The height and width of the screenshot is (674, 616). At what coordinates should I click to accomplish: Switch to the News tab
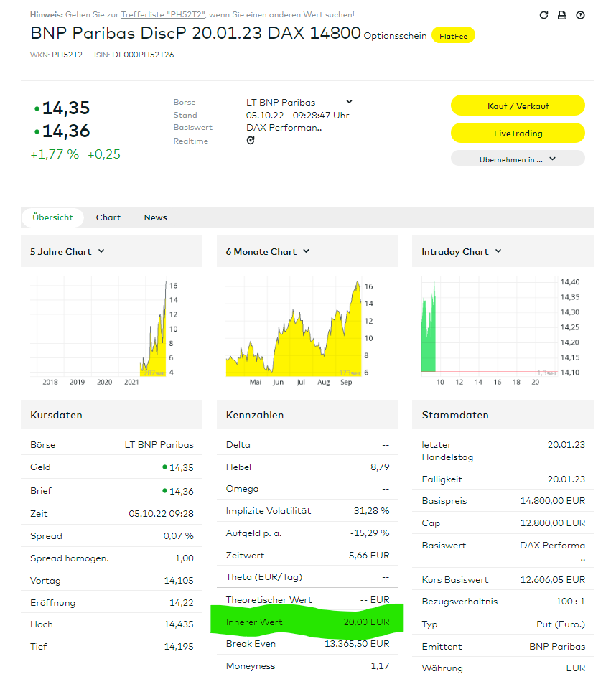tap(155, 217)
